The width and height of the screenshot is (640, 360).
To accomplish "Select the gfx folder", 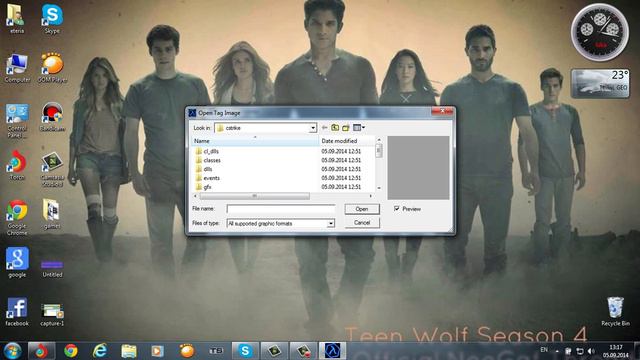I will pos(207,187).
